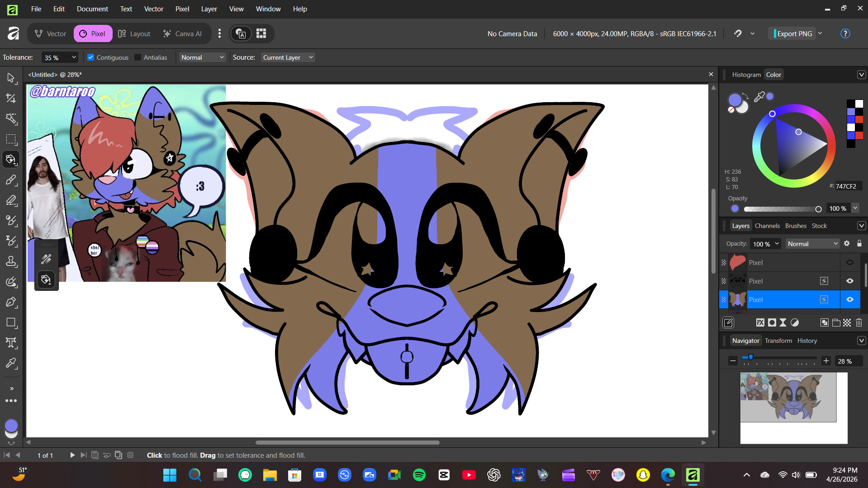The height and width of the screenshot is (488, 868).
Task: Lock the selected layer with padlock
Action: click(859, 243)
